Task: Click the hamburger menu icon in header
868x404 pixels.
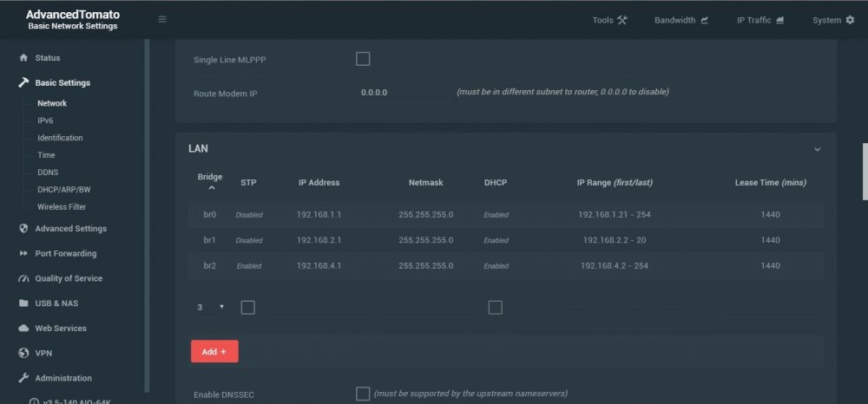Action: tap(162, 19)
